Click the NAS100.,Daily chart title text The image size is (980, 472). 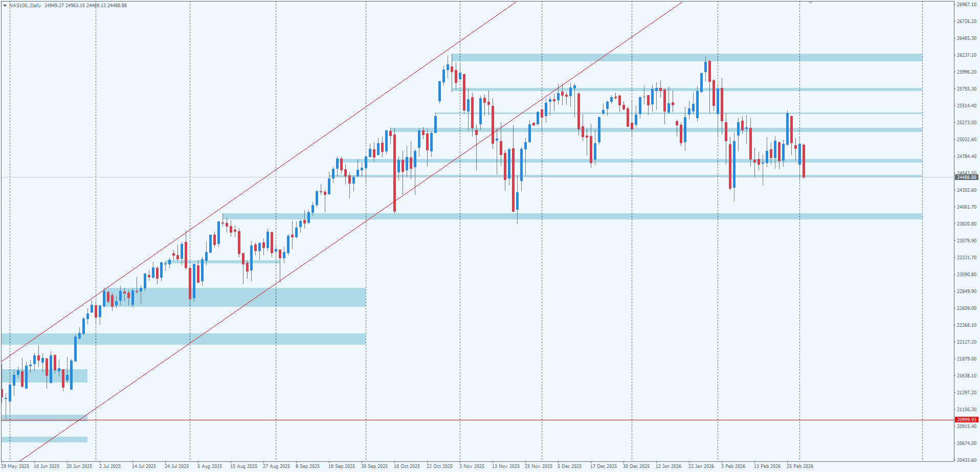25,5
